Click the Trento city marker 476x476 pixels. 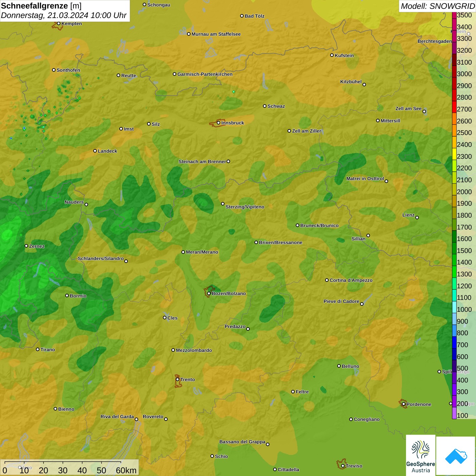click(x=177, y=379)
